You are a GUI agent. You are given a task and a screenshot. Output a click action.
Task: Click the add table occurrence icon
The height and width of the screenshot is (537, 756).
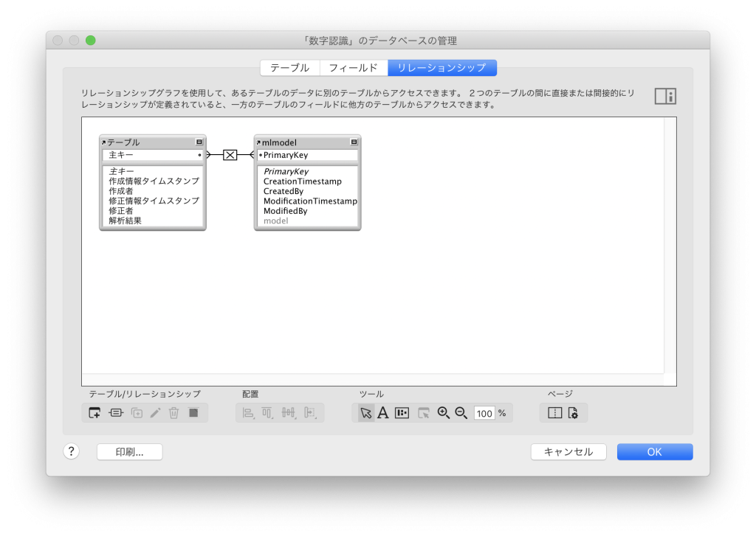click(x=94, y=413)
